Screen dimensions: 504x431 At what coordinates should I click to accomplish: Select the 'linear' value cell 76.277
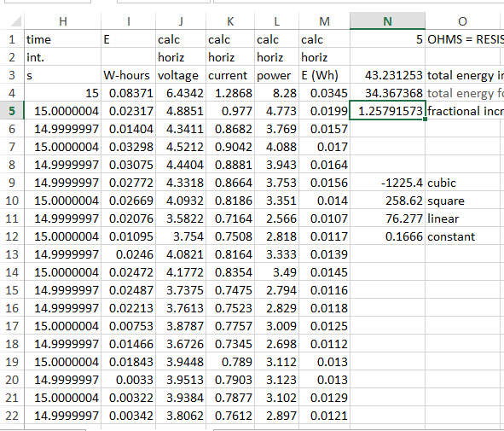(387, 218)
